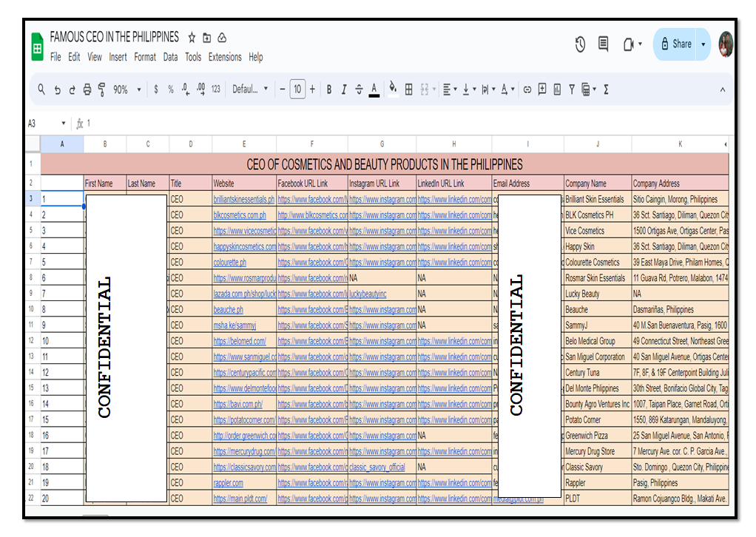Viewport: 756px width, 537px height.
Task: Open the text color picker
Action: point(374,89)
